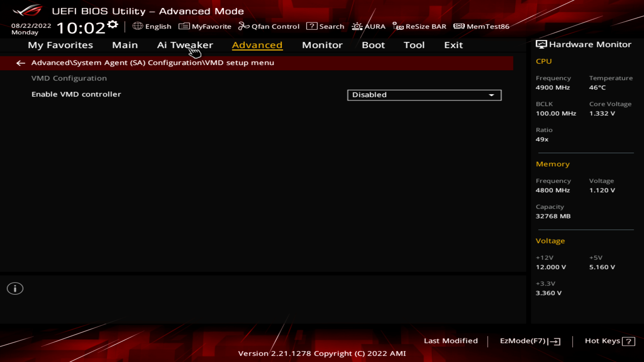Click dropdown arrow next to Disabled
This screenshot has width=644, height=362.
491,95
